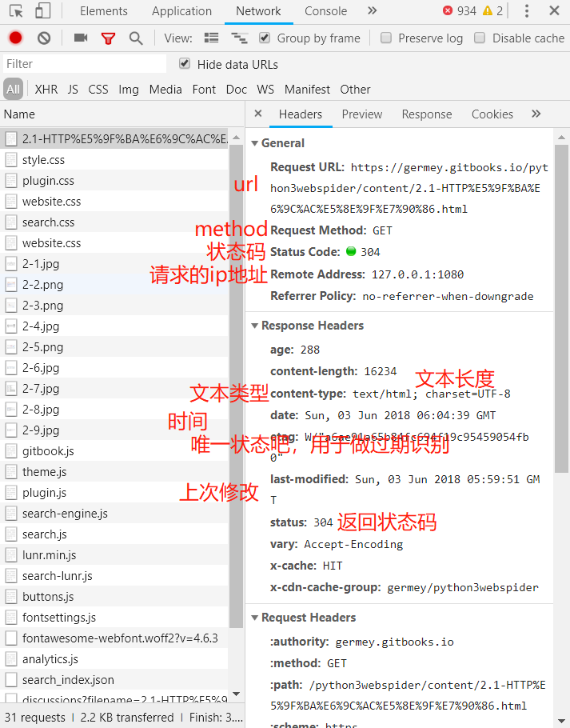
Task: Show more DevTools panels chevron
Action: [x=372, y=10]
